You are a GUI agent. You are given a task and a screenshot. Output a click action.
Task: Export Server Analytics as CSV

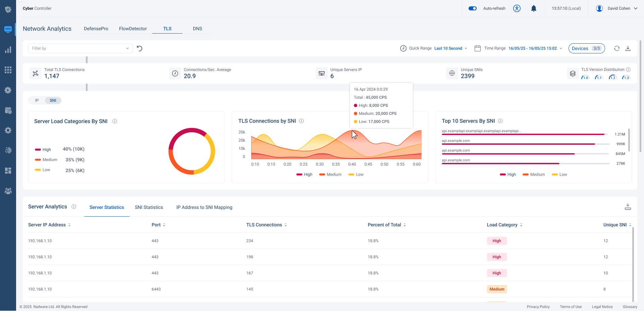pyautogui.click(x=628, y=207)
